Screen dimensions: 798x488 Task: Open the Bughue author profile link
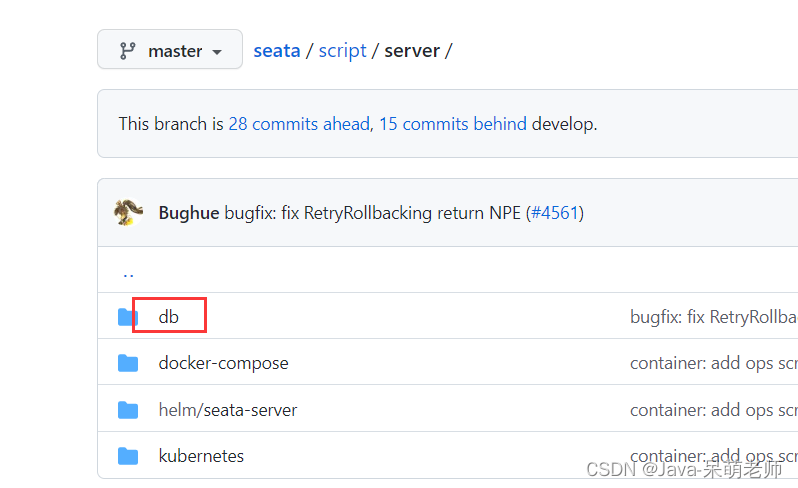189,213
